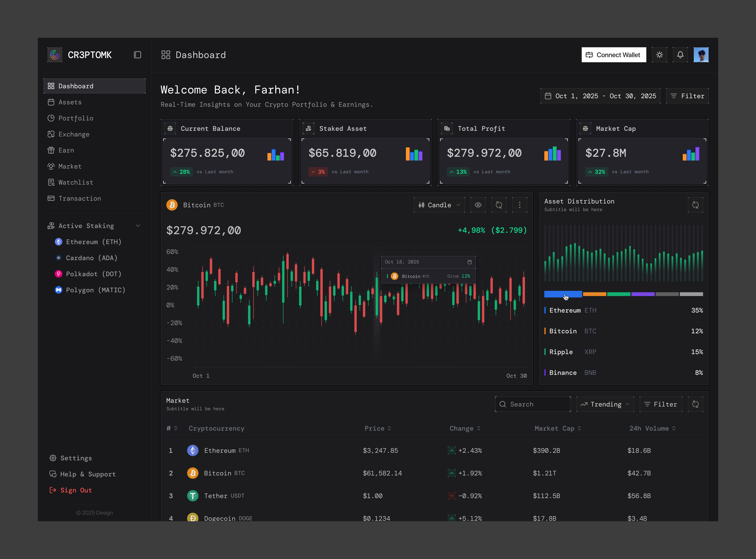Open date range Oct 1 - Oct 30 picker
The width and height of the screenshot is (756, 559).
pos(600,96)
